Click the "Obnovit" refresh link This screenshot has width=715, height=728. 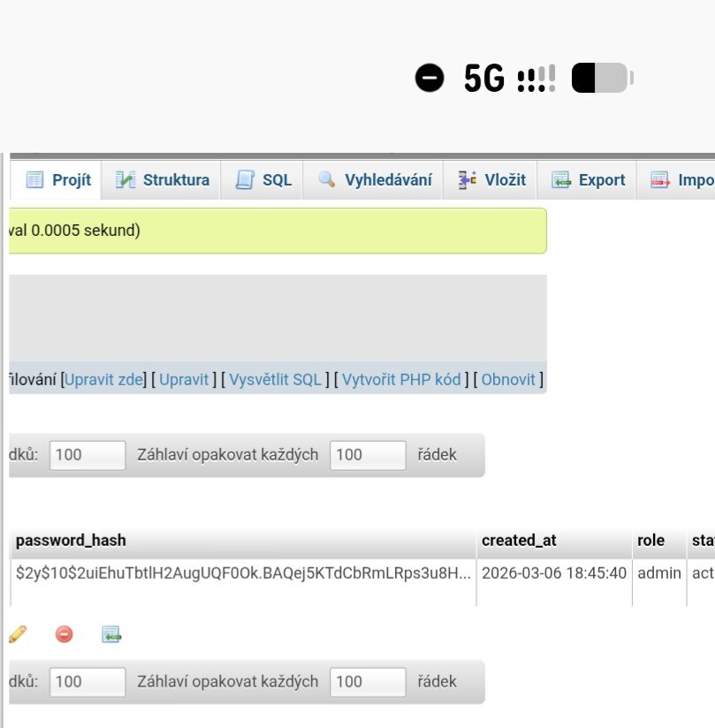[x=508, y=379]
